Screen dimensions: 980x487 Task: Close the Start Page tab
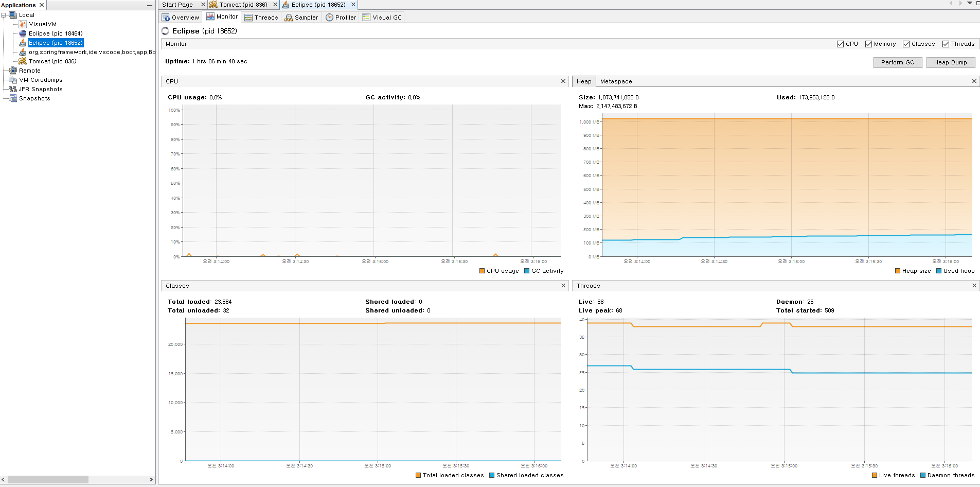pos(203,5)
